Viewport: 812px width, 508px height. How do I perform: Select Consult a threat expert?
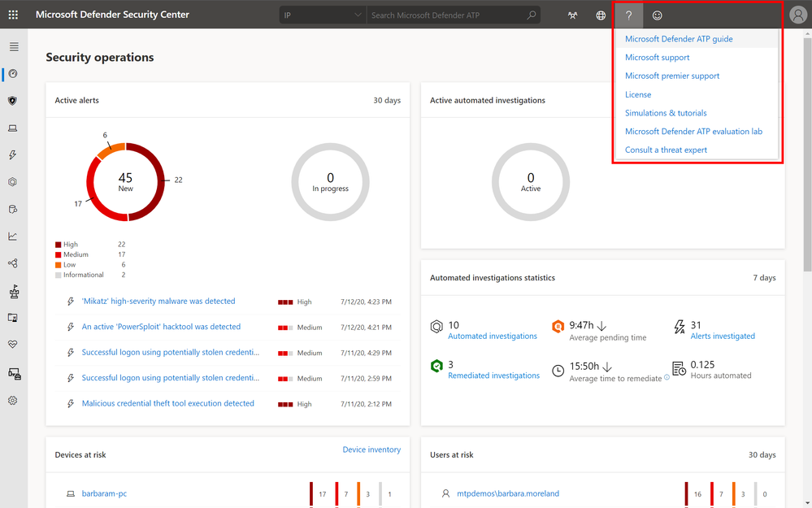(666, 150)
